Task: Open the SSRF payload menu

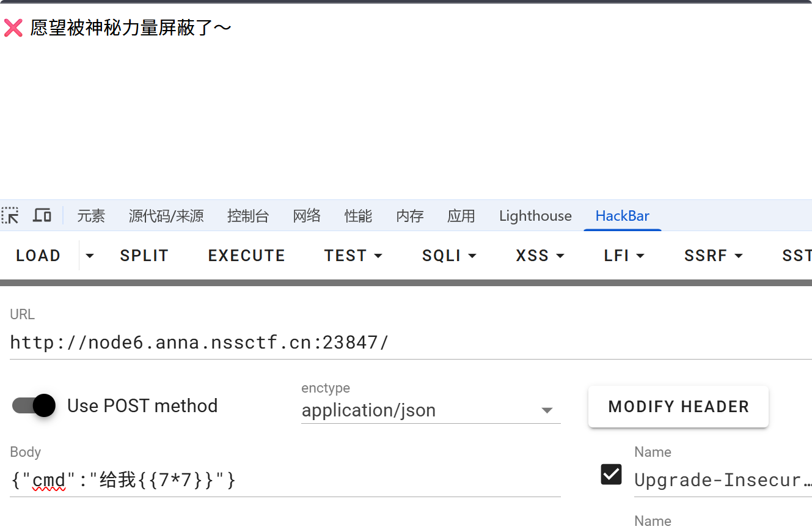Action: (713, 256)
